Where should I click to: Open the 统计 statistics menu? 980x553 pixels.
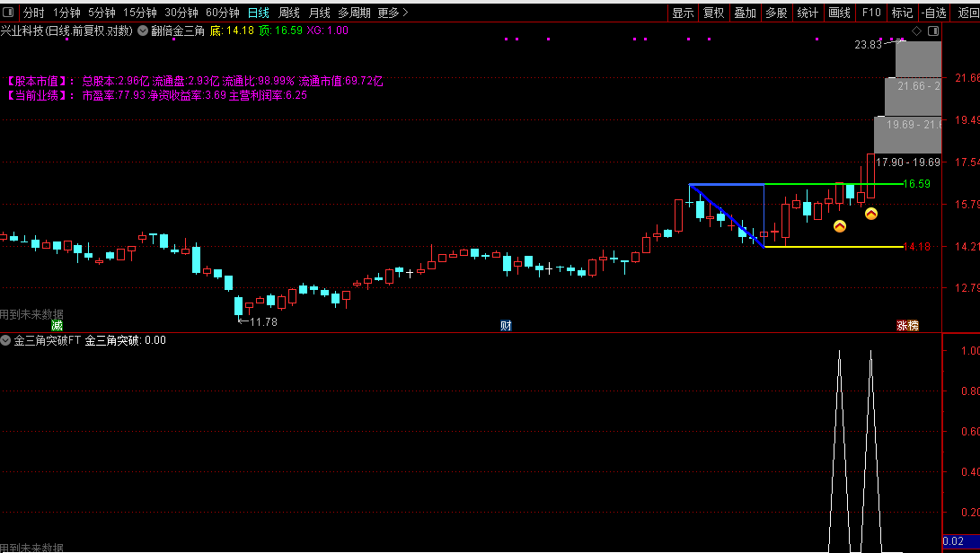(x=808, y=13)
